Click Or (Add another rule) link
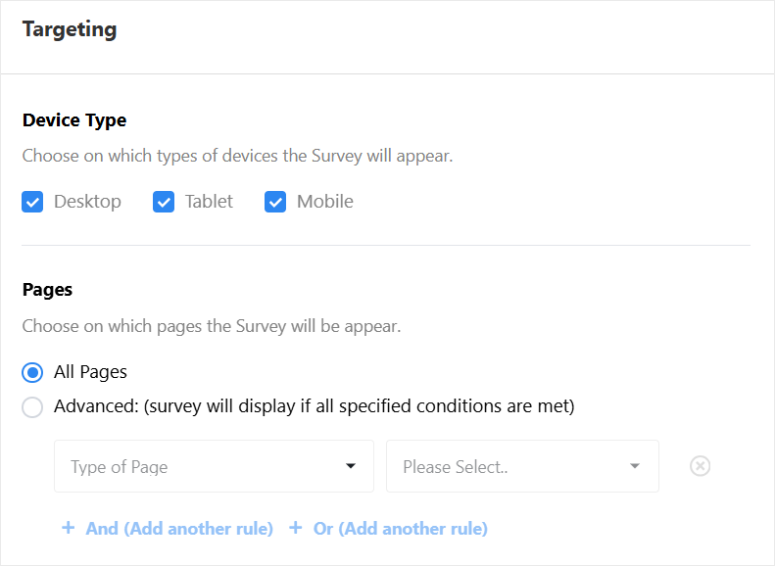 click(400, 528)
